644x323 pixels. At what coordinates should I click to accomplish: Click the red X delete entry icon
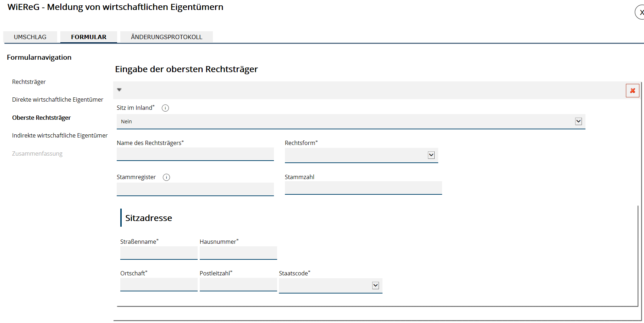coord(632,91)
